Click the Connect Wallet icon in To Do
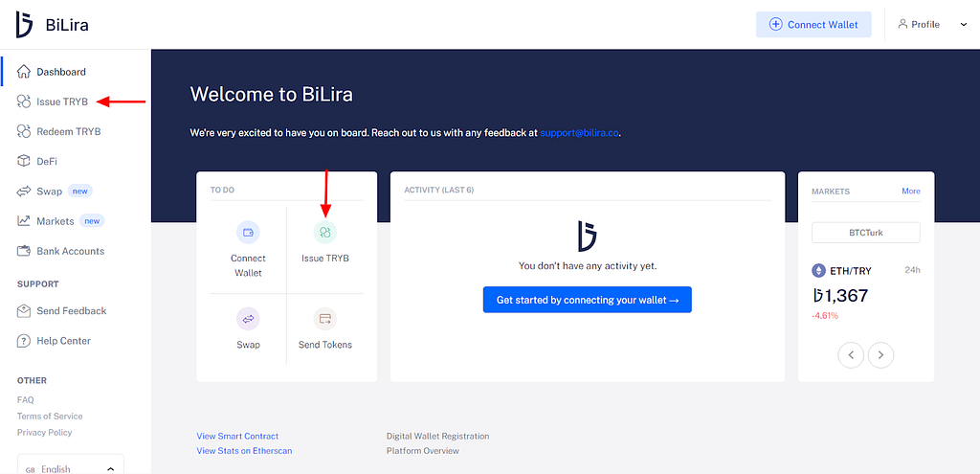 pyautogui.click(x=248, y=233)
